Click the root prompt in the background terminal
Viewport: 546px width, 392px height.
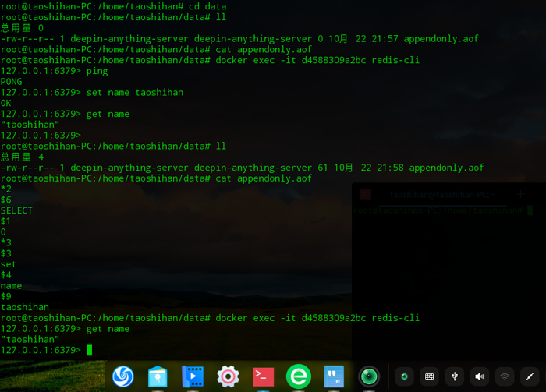[x=438, y=210]
